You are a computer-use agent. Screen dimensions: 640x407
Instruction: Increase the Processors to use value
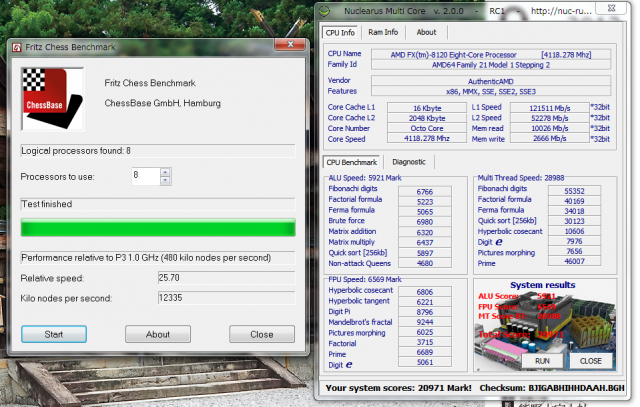tap(165, 172)
